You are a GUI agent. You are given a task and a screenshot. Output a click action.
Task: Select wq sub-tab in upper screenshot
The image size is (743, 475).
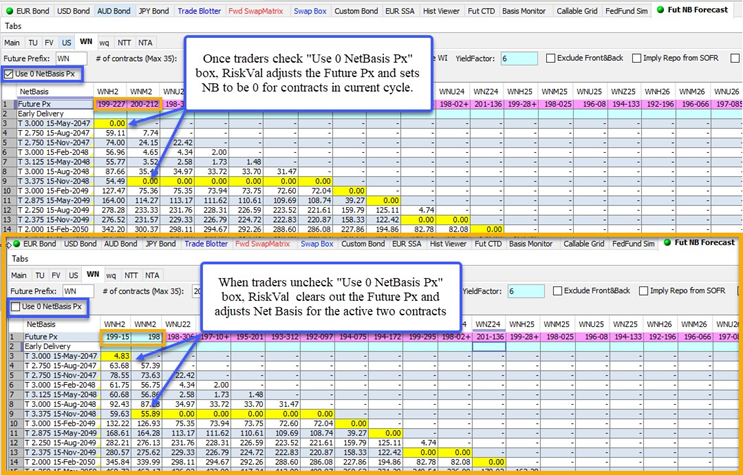click(x=104, y=43)
